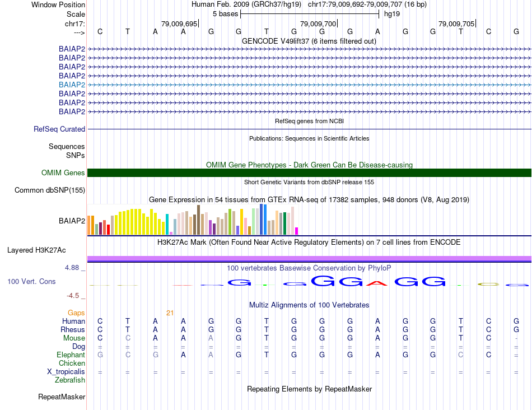Viewport: 532px width, 410px height.
Task: Click the Window Position track label
Action: [x=58, y=4]
